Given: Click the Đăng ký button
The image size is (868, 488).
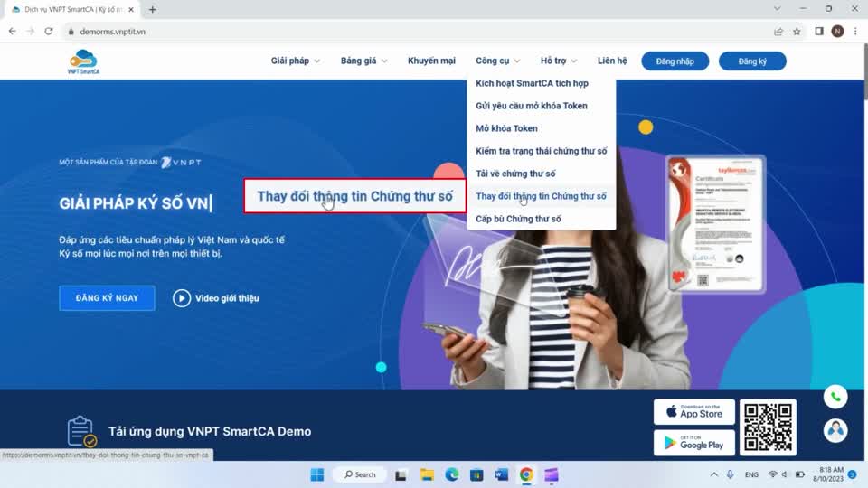Looking at the screenshot, I should [752, 61].
